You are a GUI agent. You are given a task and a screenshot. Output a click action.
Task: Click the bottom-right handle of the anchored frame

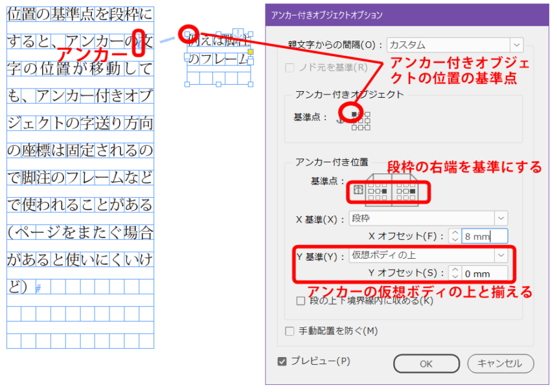click(x=251, y=84)
